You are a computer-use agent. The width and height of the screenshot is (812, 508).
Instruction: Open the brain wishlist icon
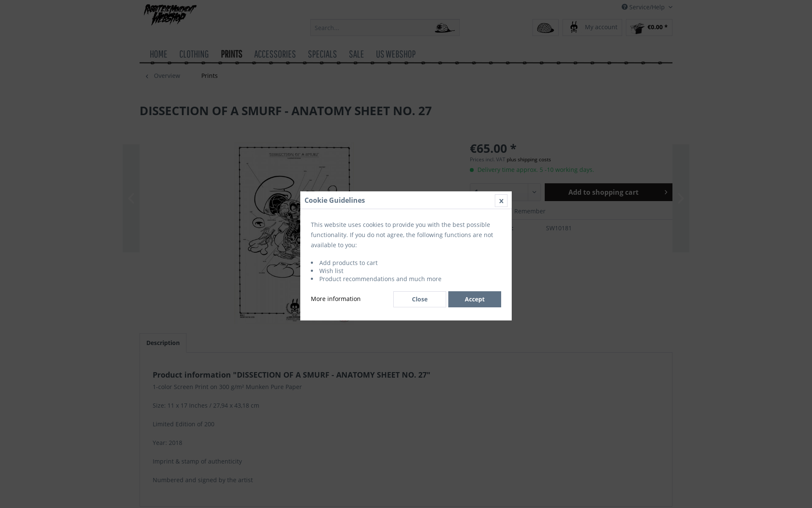coord(545,28)
